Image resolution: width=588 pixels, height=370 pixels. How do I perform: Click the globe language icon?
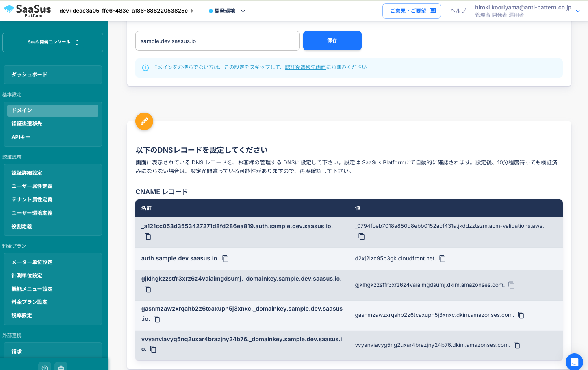pyautogui.click(x=61, y=367)
